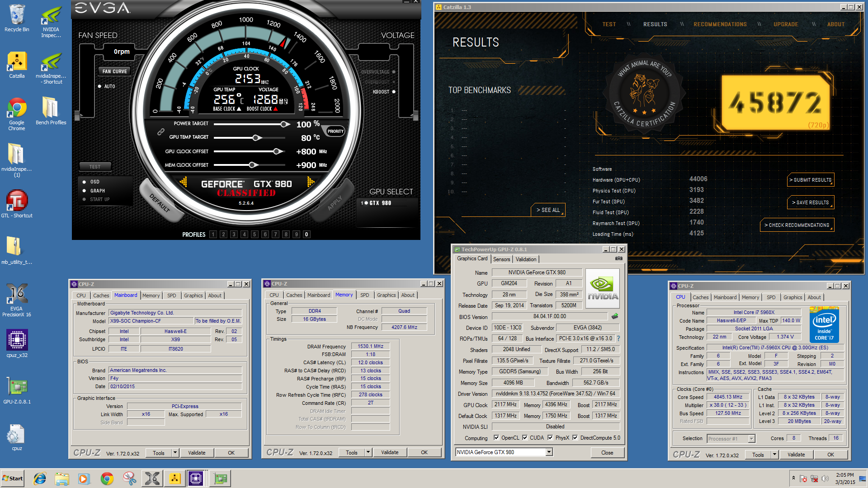Click the PRIORITY button in PrecisionX
The image size is (868, 488).
[x=335, y=131]
